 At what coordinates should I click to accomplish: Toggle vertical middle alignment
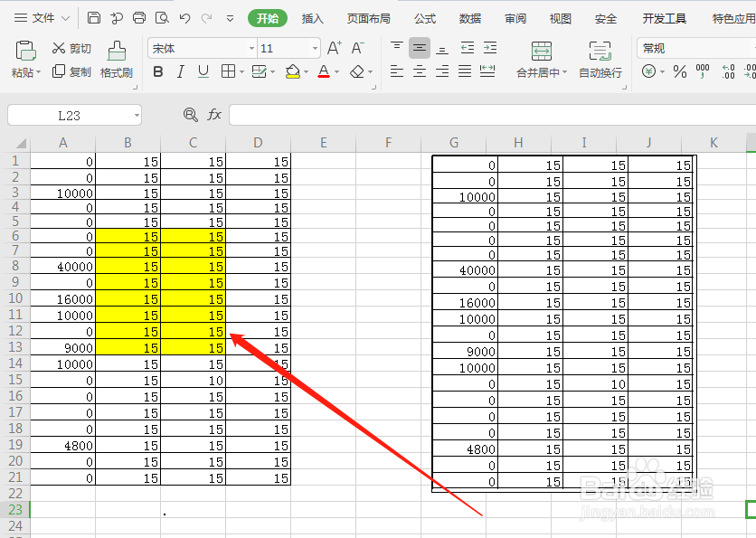[420, 48]
